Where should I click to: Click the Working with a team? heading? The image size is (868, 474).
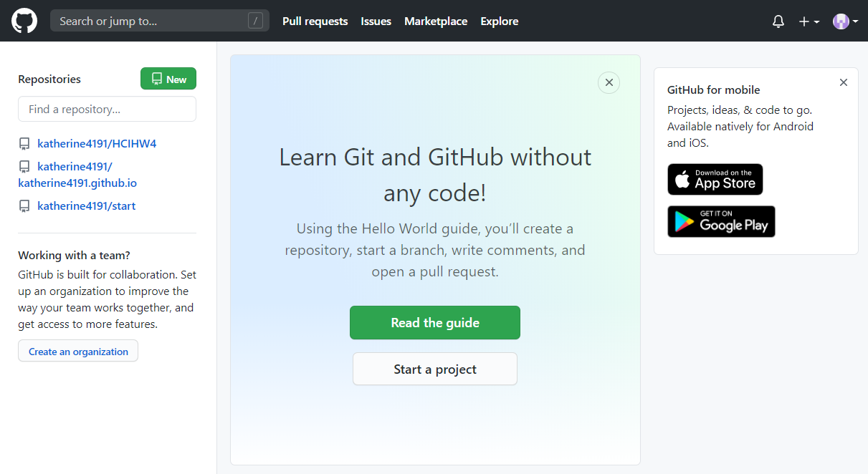(74, 255)
